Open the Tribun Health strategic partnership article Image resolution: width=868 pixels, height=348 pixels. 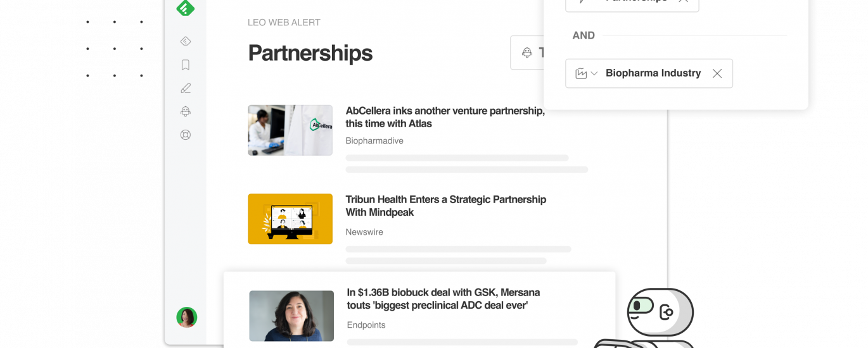click(445, 206)
